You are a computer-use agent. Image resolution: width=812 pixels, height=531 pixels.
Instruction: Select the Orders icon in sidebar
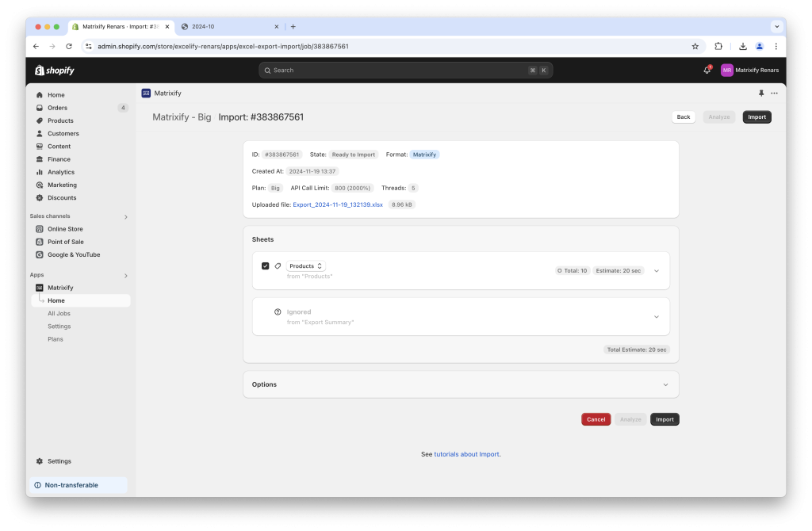coord(38,107)
